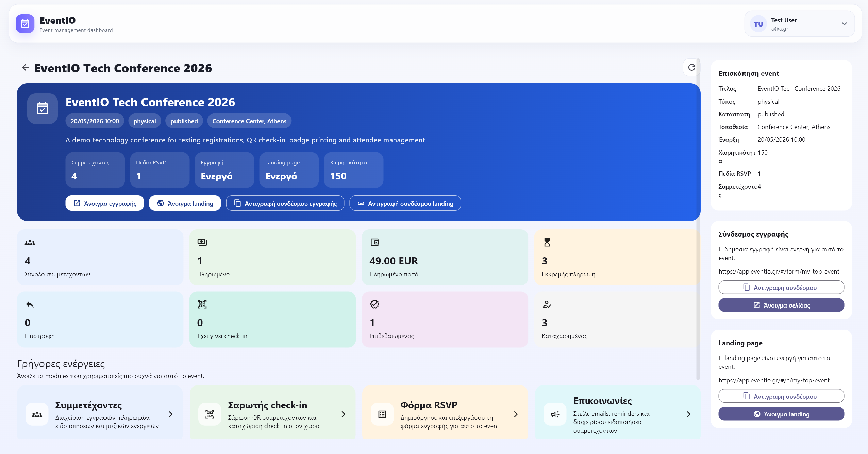868x454 pixels.
Task: Click the link icon on Αντιγραφή συνδέσμου landing
Action: [x=361, y=203]
